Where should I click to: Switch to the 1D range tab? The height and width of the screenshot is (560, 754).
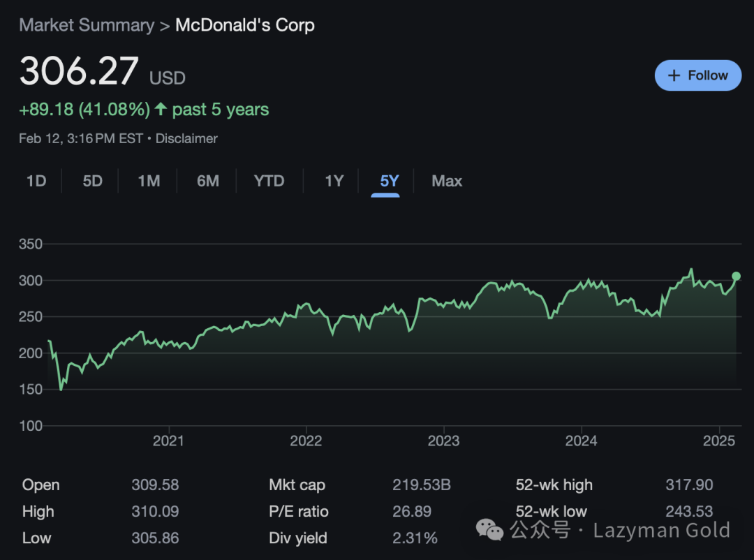[36, 181]
